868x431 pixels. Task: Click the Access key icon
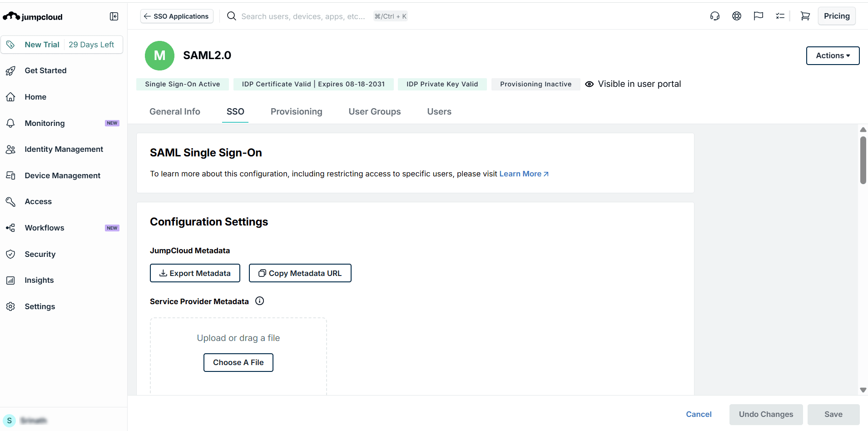point(10,201)
